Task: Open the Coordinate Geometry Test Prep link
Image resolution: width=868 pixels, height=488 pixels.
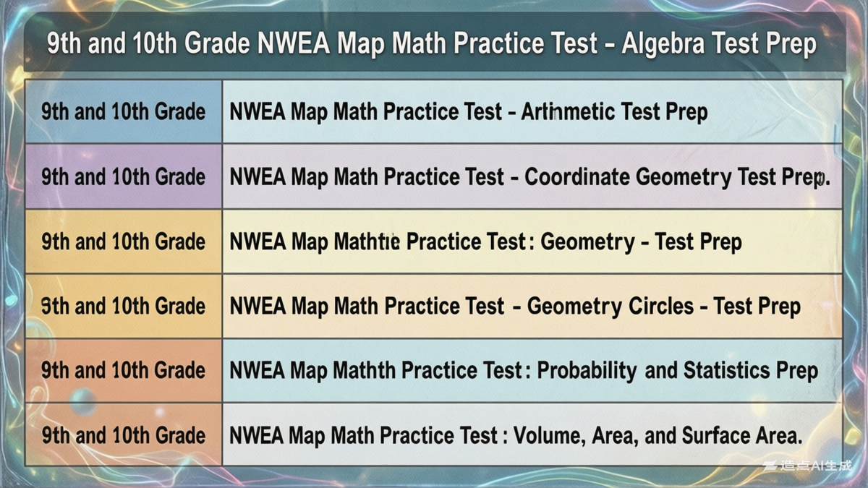Action: (529, 177)
